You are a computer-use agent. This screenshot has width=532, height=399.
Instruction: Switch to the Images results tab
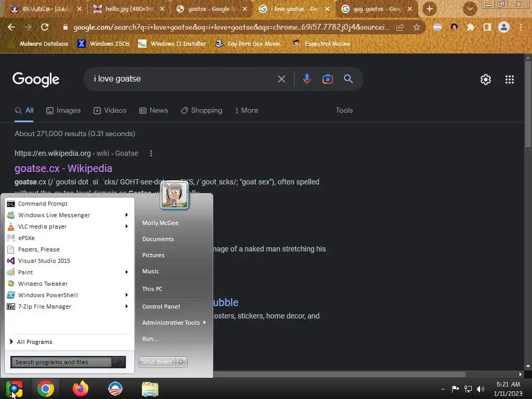point(63,110)
